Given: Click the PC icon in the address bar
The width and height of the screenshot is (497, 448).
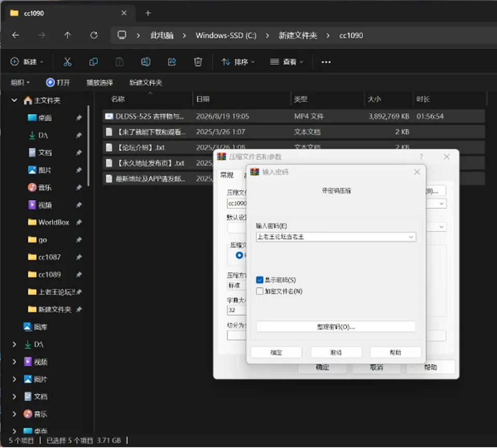Looking at the screenshot, I should [x=122, y=35].
